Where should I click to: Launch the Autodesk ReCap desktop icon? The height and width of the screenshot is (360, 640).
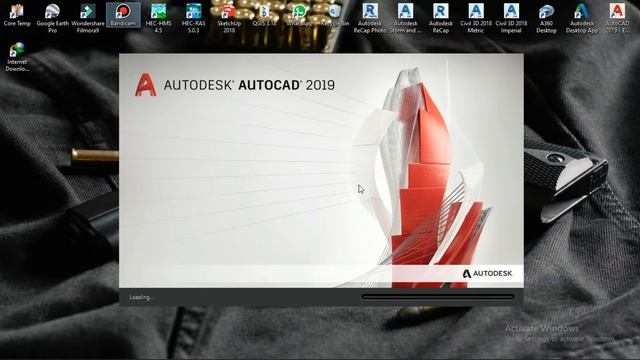(x=441, y=18)
